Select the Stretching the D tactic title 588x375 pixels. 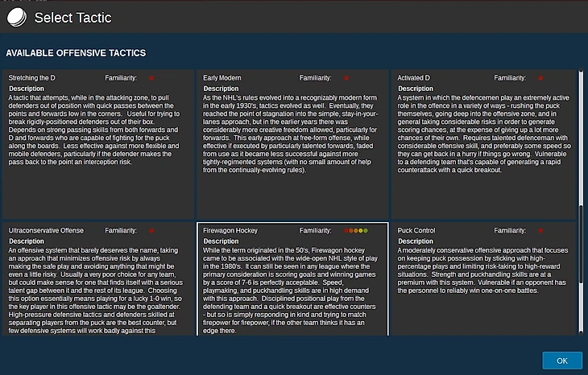pos(32,78)
